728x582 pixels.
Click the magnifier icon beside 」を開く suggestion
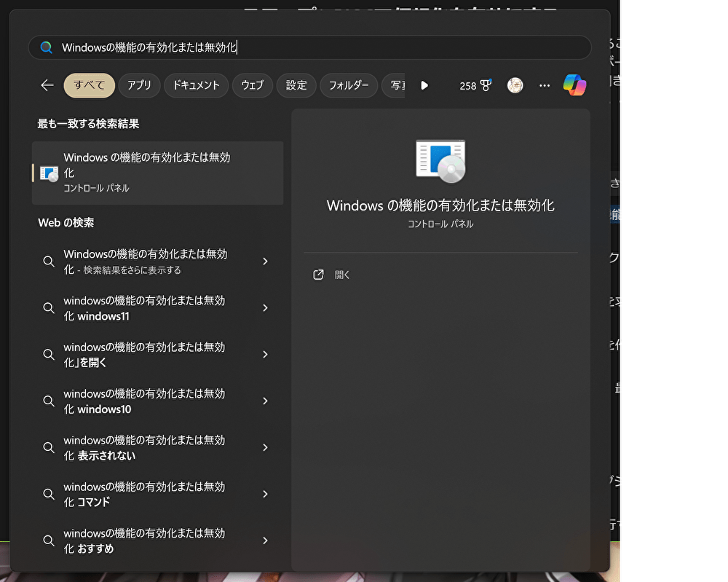[x=49, y=355]
